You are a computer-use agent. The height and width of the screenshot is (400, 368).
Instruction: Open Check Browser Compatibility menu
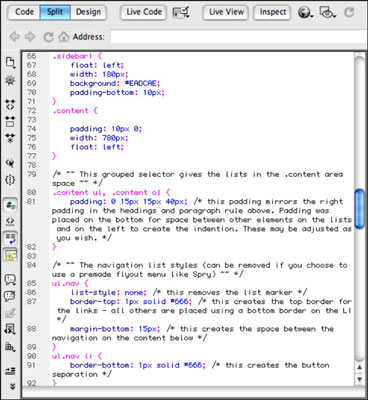coord(181,12)
